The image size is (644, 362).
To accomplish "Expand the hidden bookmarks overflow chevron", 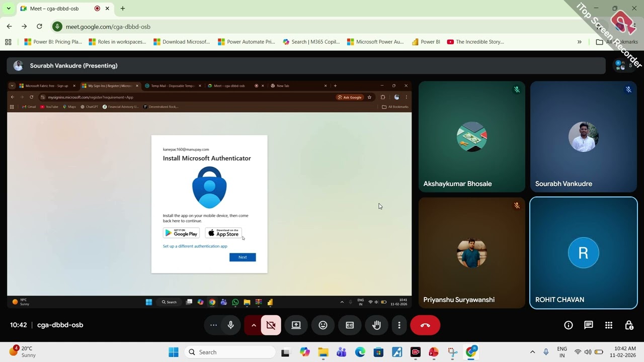I will (x=580, y=42).
